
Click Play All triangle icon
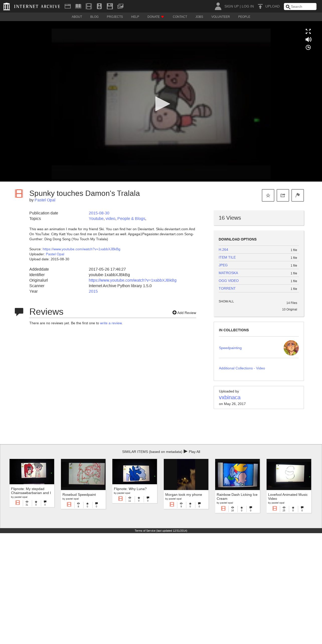click(186, 451)
